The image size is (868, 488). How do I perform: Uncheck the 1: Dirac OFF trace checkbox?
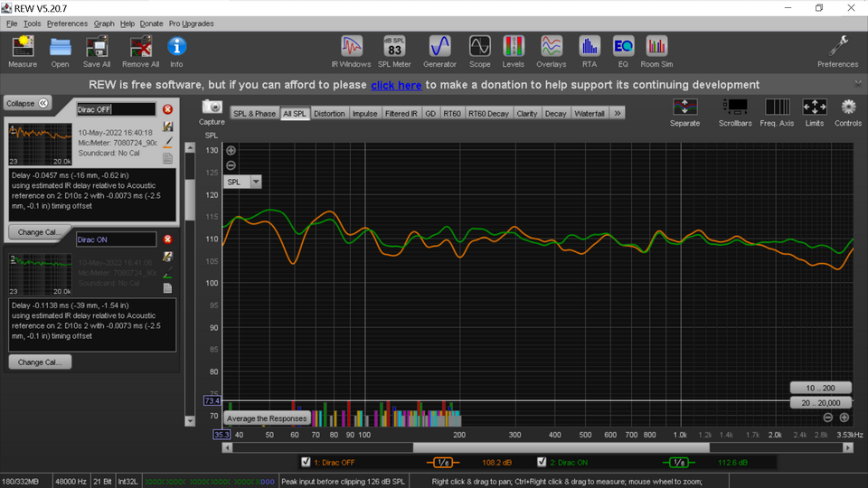pos(306,462)
